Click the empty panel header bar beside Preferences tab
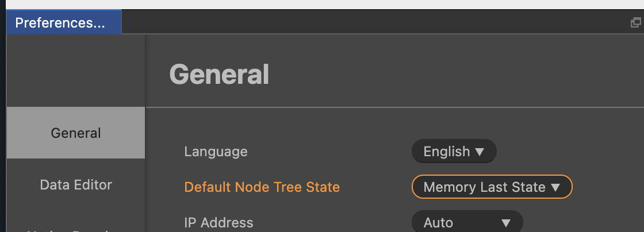Viewport: 644px width, 232px height. pos(374,23)
